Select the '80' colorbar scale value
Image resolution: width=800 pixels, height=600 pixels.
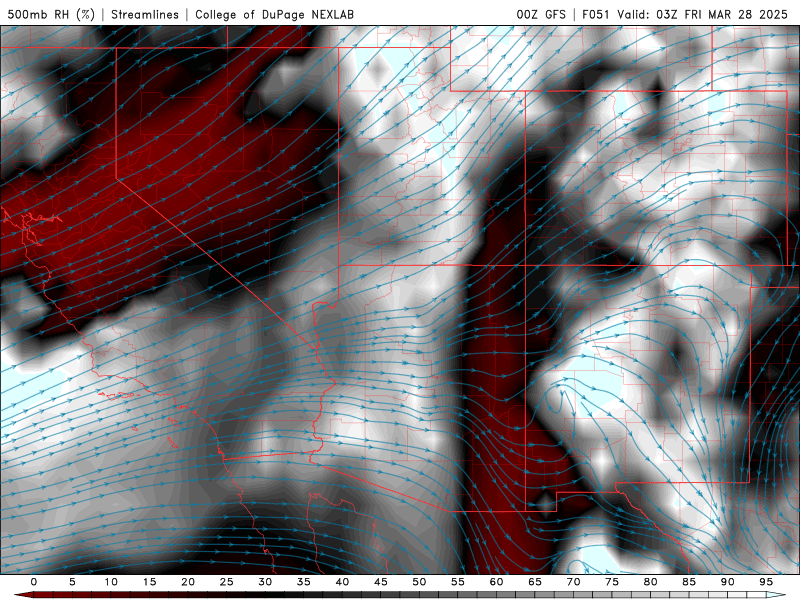pos(650,582)
